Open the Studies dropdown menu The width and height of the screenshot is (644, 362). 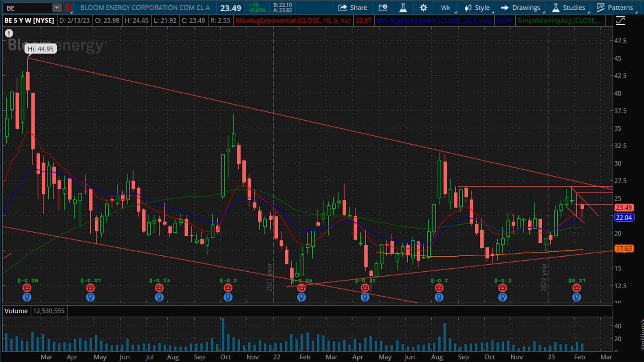(569, 8)
